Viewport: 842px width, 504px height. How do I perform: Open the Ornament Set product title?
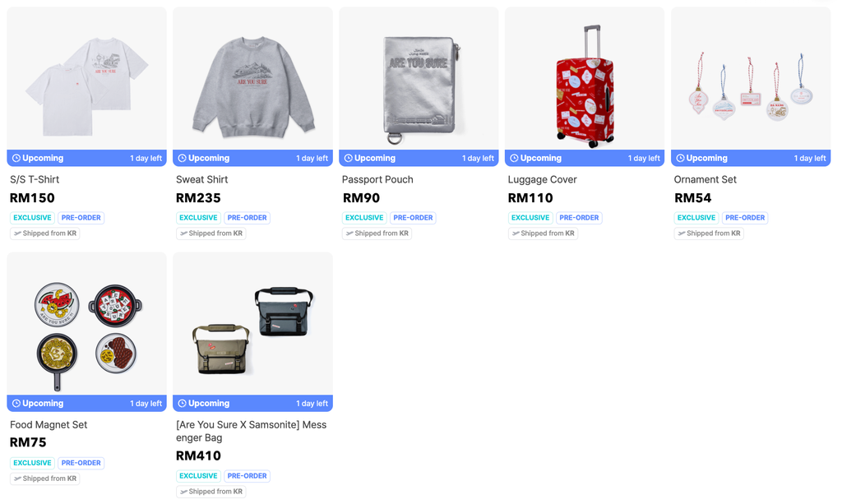[705, 180]
